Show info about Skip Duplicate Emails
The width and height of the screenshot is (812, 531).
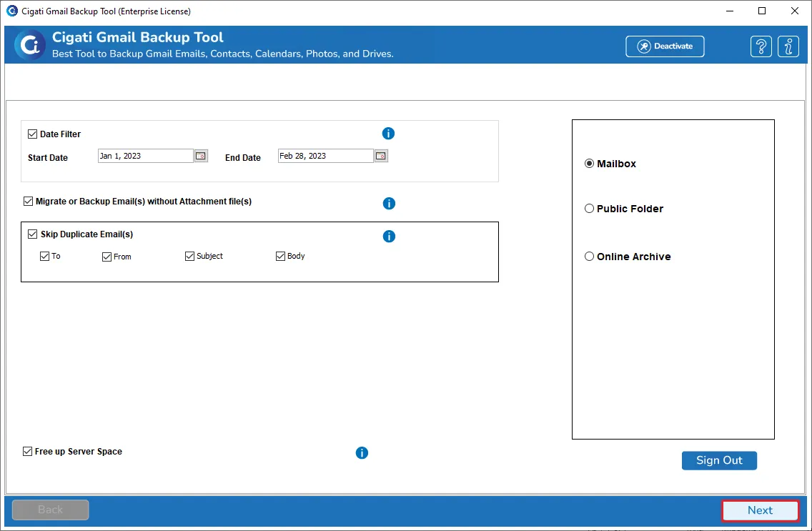point(389,237)
